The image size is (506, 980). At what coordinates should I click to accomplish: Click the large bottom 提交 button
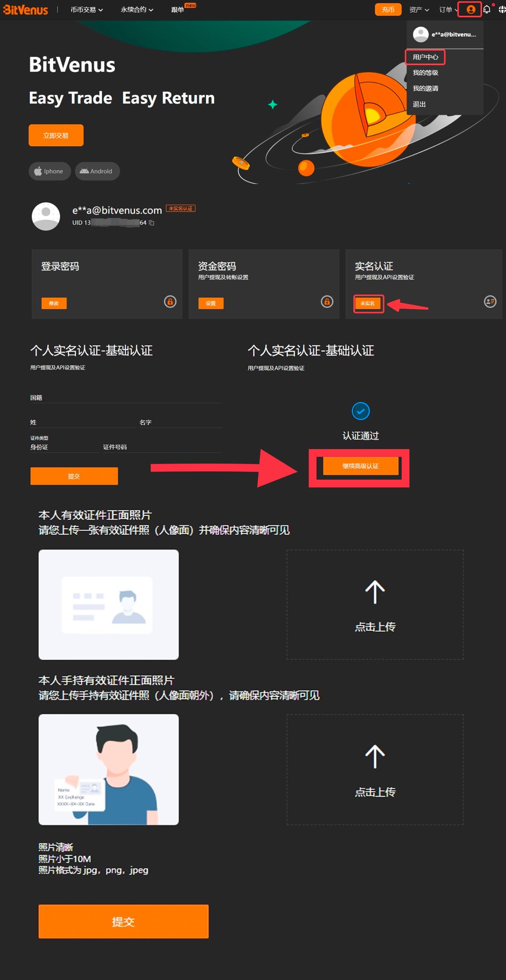[123, 921]
